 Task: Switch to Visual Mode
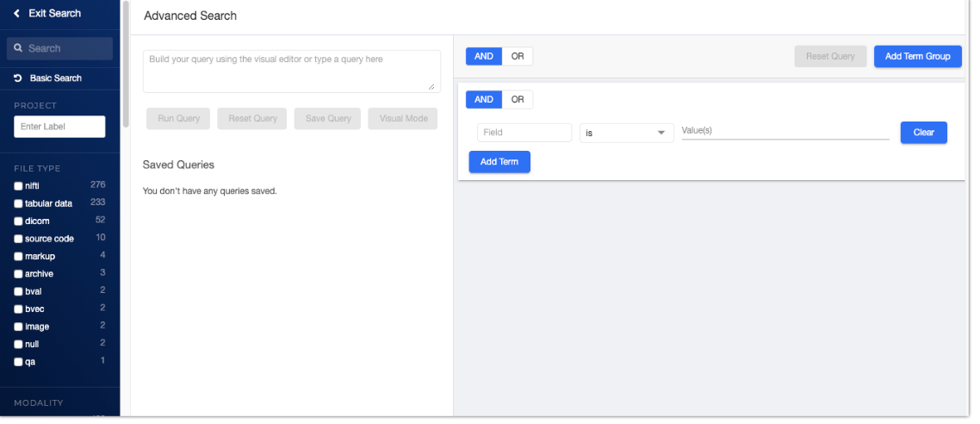click(403, 119)
